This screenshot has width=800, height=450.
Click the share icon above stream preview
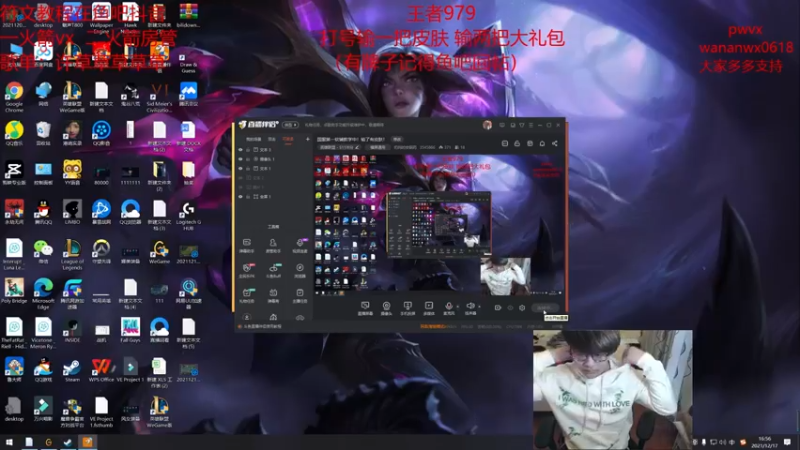(x=555, y=143)
